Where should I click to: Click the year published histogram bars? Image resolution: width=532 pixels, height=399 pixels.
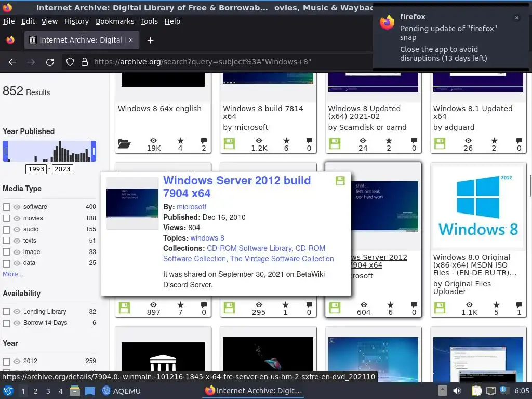(x=49, y=151)
